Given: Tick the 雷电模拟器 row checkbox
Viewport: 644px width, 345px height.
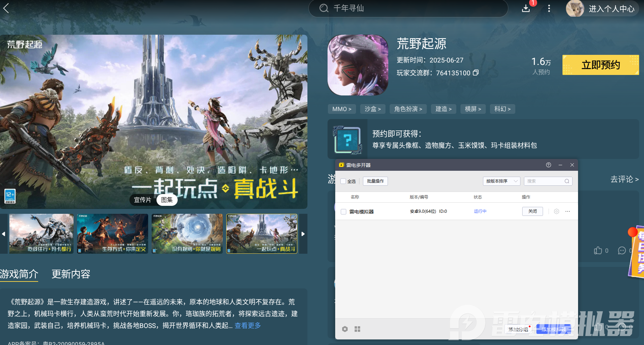Looking at the screenshot, I should coord(344,212).
